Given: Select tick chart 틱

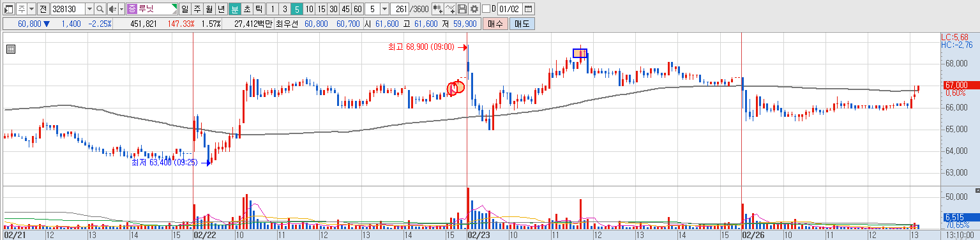Looking at the screenshot, I should [x=259, y=9].
